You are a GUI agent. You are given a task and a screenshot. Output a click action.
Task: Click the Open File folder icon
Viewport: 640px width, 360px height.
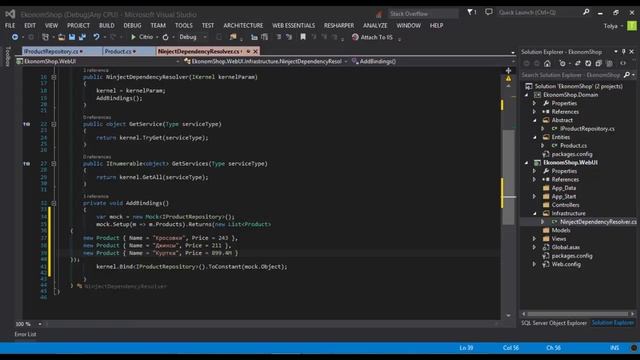(61, 37)
